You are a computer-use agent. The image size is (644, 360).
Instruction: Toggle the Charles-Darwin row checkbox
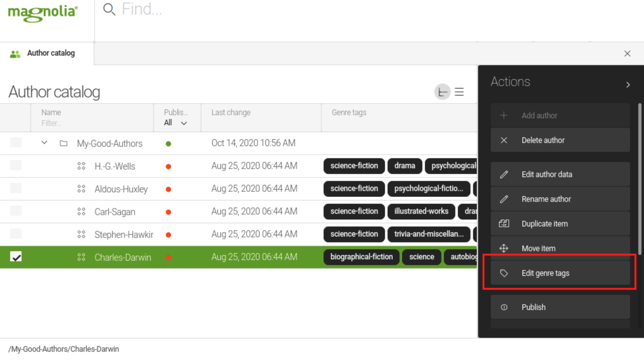pyautogui.click(x=16, y=257)
